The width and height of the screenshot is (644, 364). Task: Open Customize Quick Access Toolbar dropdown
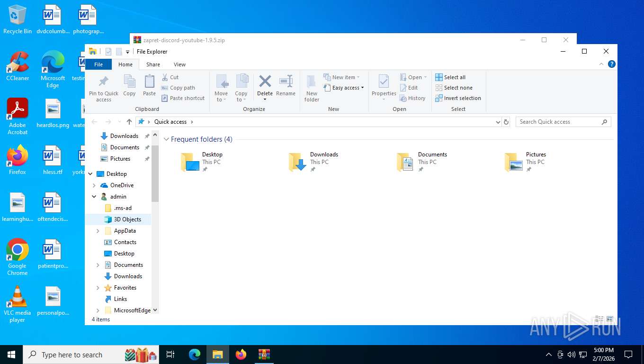pyautogui.click(x=127, y=52)
